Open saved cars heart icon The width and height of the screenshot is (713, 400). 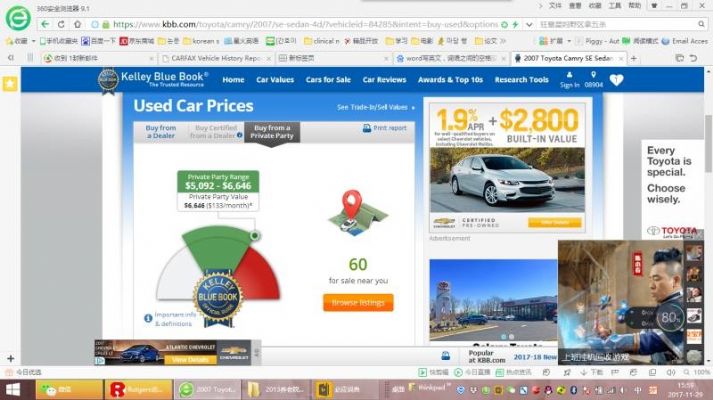[x=616, y=80]
